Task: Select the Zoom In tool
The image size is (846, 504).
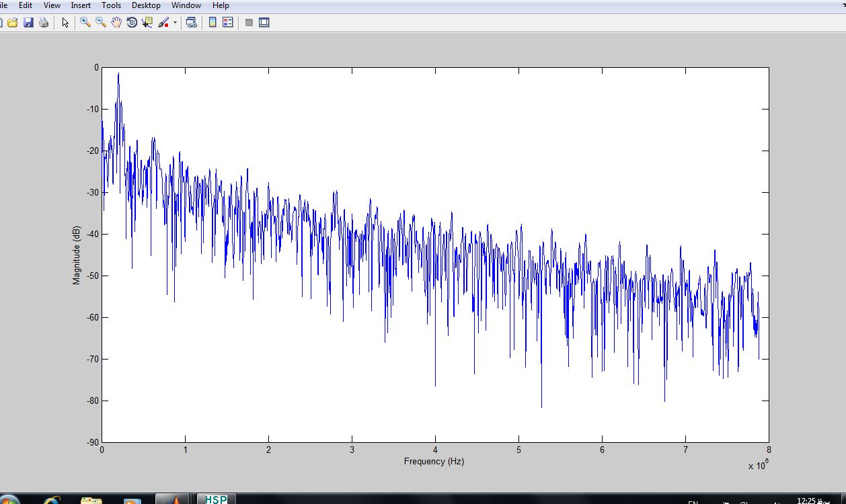Action: coord(85,22)
